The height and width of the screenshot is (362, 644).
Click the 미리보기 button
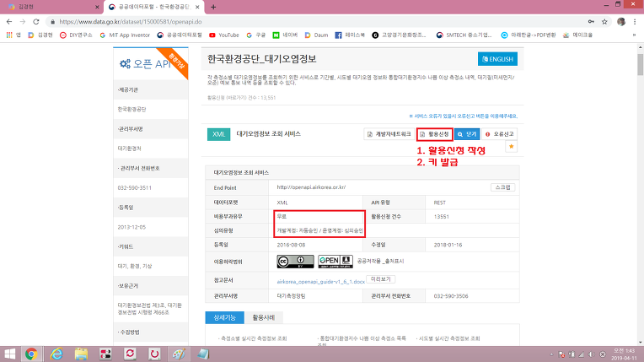(380, 279)
